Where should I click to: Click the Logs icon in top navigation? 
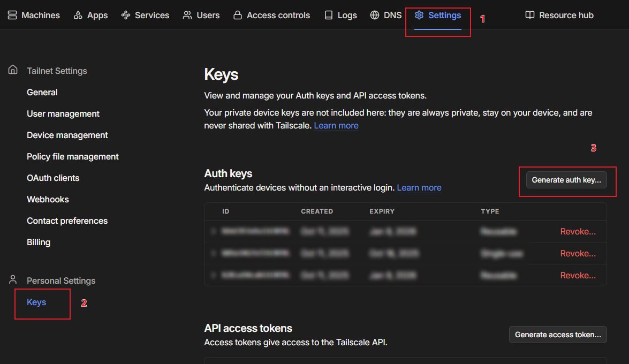[329, 15]
